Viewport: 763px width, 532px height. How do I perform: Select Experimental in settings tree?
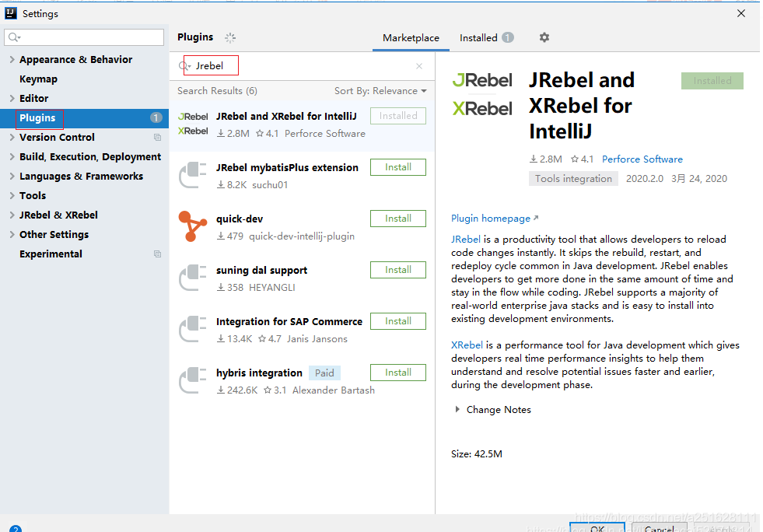tap(51, 254)
